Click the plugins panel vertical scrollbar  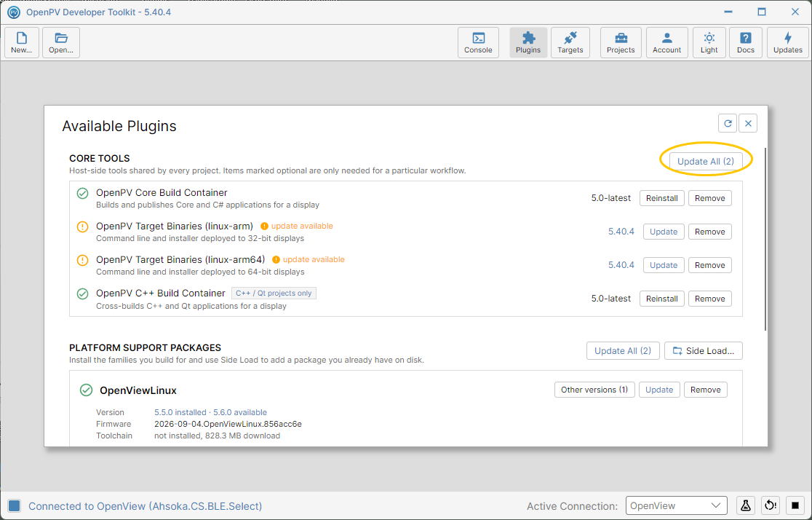[765, 240]
